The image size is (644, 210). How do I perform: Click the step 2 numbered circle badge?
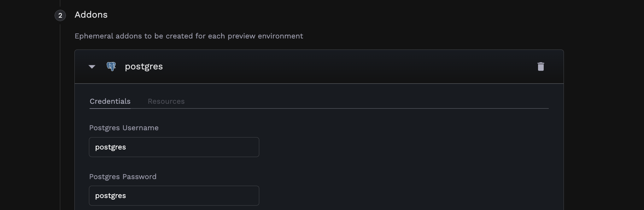click(x=60, y=15)
